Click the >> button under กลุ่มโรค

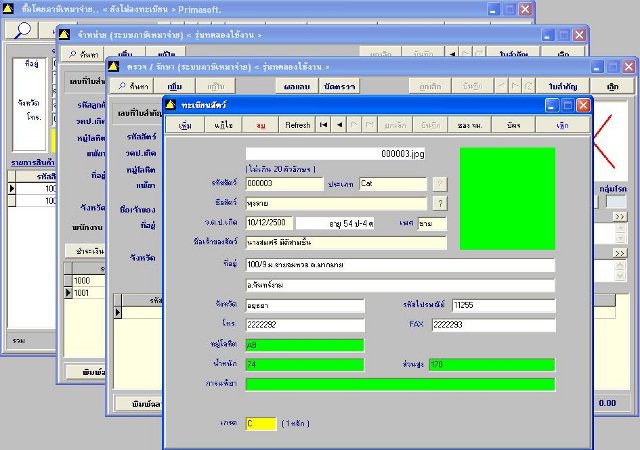[x=619, y=216]
